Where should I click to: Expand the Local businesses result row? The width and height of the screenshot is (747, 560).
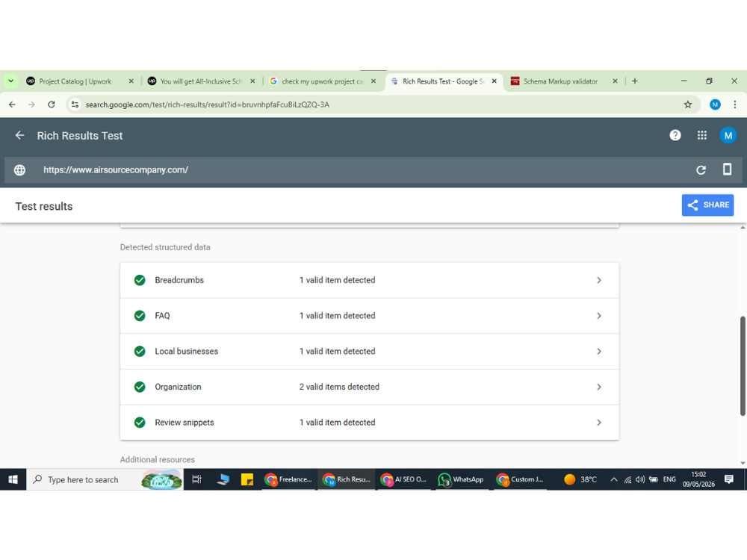(369, 352)
